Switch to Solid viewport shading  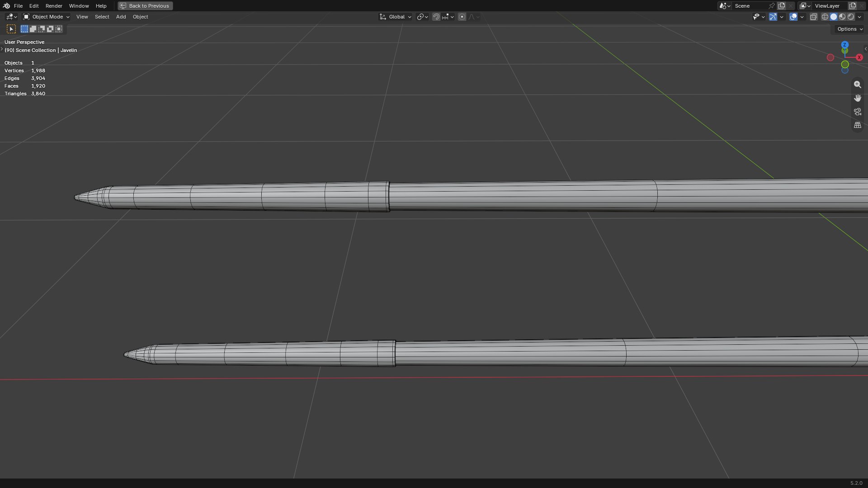[x=834, y=17]
